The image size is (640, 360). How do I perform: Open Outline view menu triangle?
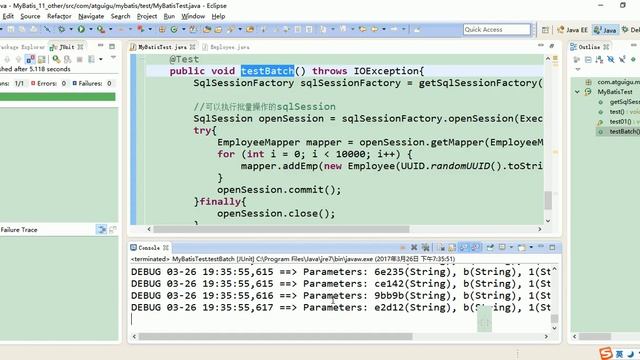pos(578,69)
